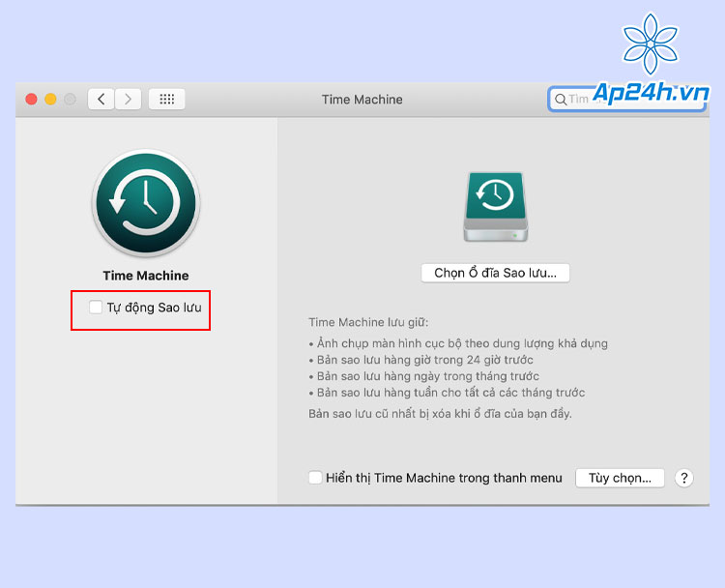Click 'Bản sao lưu hàng giờ trong 24 giờ trước'
Screen dimensions: 725x588
point(420,360)
